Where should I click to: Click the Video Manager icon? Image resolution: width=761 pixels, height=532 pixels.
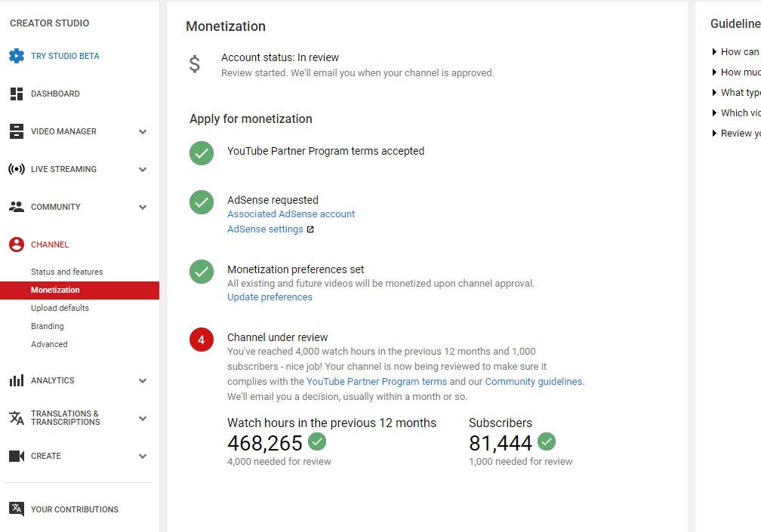pos(17,131)
